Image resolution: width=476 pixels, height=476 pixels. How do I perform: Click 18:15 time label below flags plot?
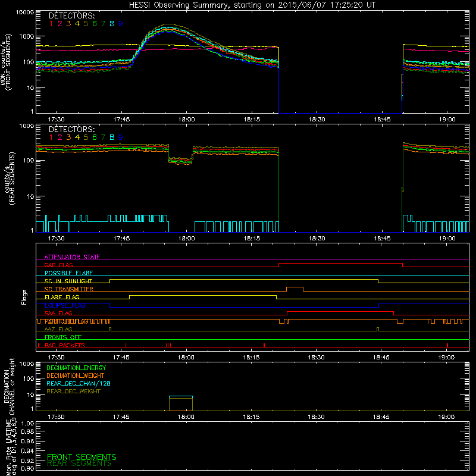[x=251, y=358]
